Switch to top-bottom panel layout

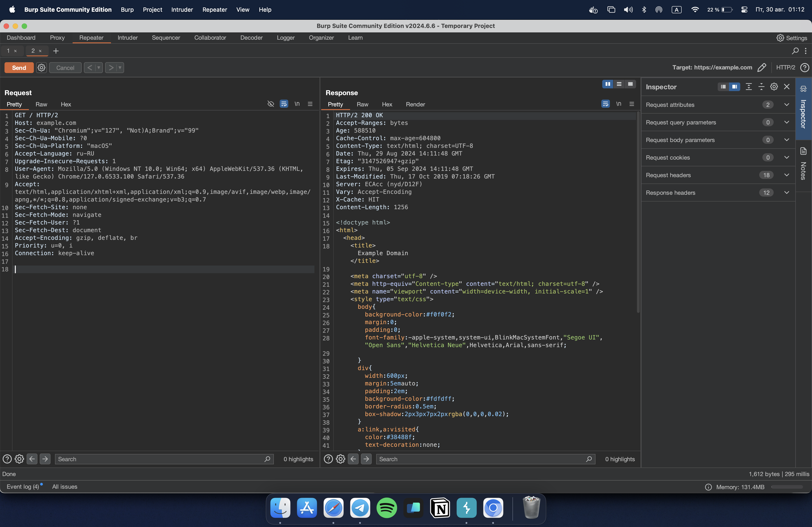coord(619,84)
